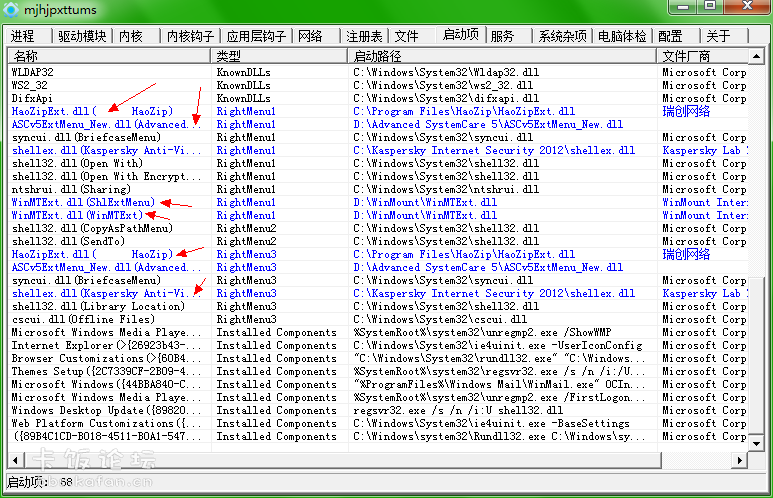
Task: Click the horizontal scrollbar right arrow
Action: [x=739, y=460]
